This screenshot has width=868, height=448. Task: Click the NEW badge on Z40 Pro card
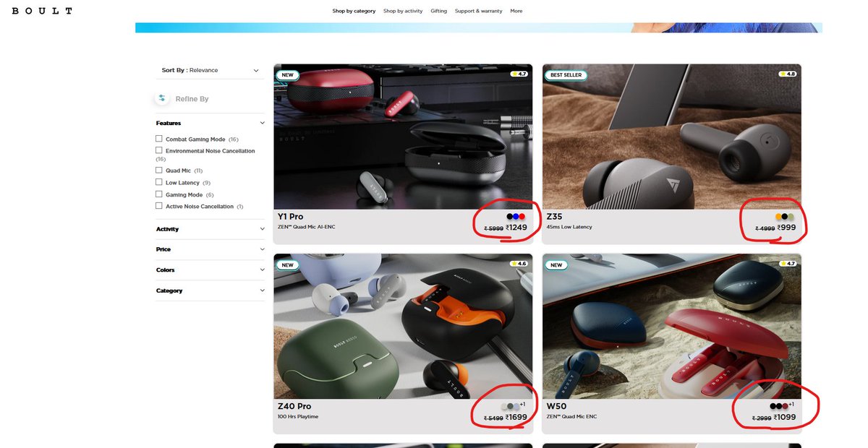(x=288, y=265)
